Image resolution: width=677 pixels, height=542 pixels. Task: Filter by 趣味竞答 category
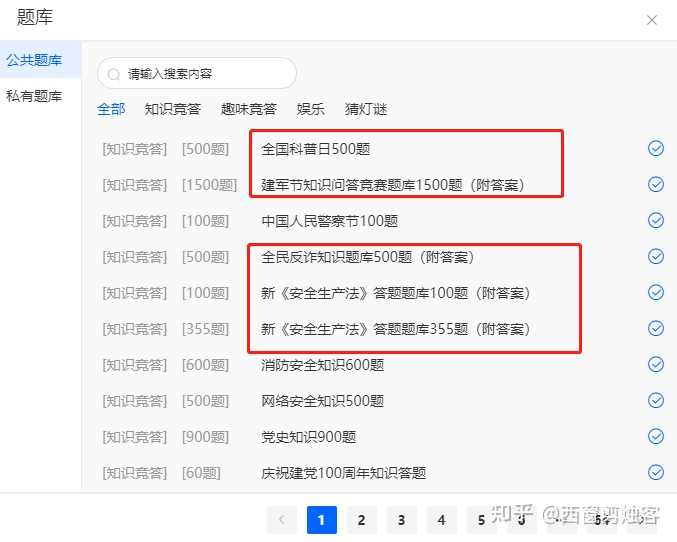point(249,109)
